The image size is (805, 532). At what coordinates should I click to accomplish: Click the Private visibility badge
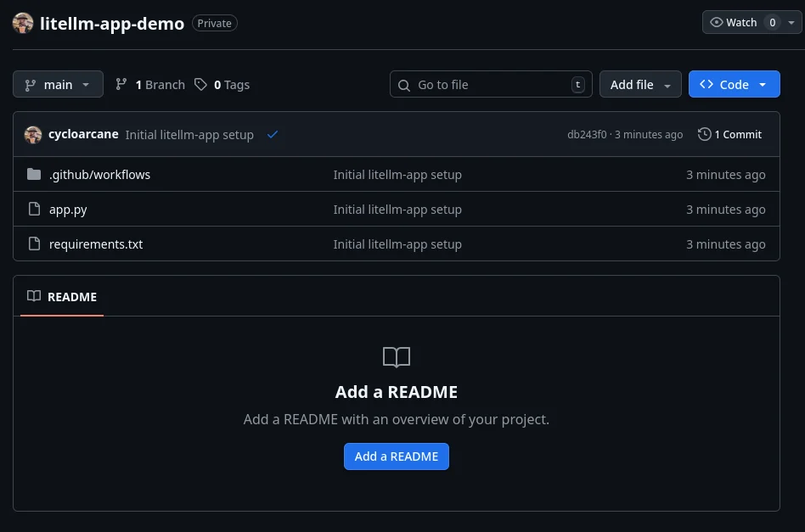(x=215, y=23)
